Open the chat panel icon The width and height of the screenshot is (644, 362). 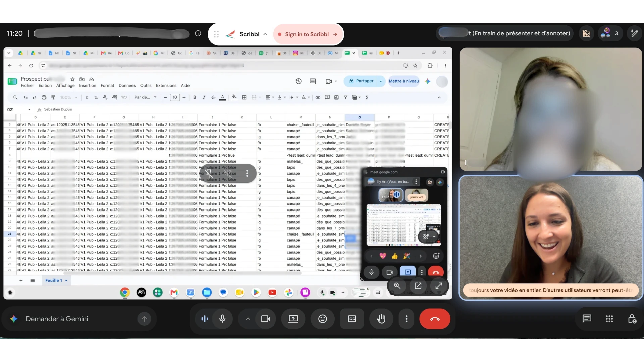click(587, 319)
